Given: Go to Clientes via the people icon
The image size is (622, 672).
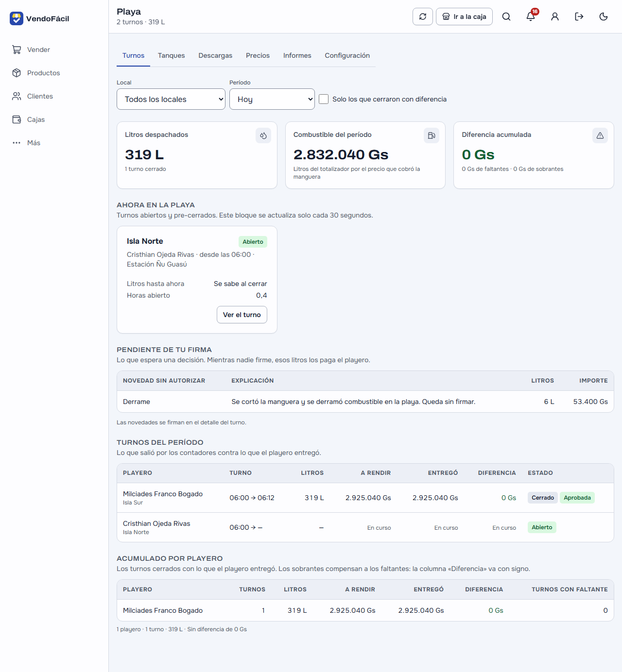Looking at the screenshot, I should tap(17, 96).
